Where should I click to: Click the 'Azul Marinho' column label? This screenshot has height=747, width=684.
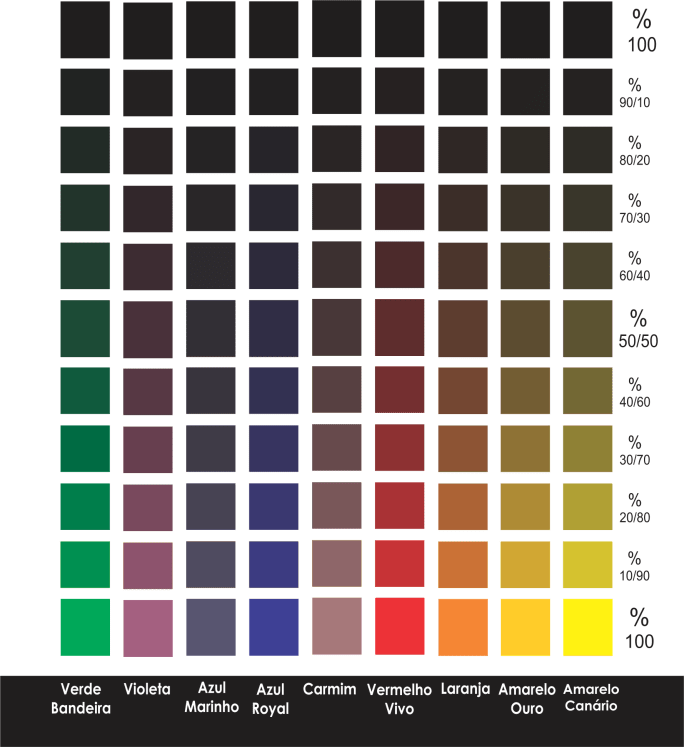(212, 698)
